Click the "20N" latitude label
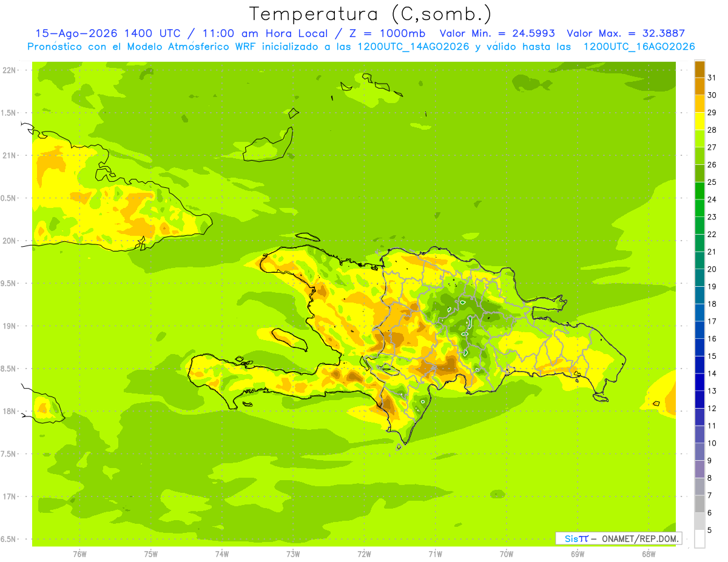The width and height of the screenshot is (728, 562). pyautogui.click(x=9, y=241)
